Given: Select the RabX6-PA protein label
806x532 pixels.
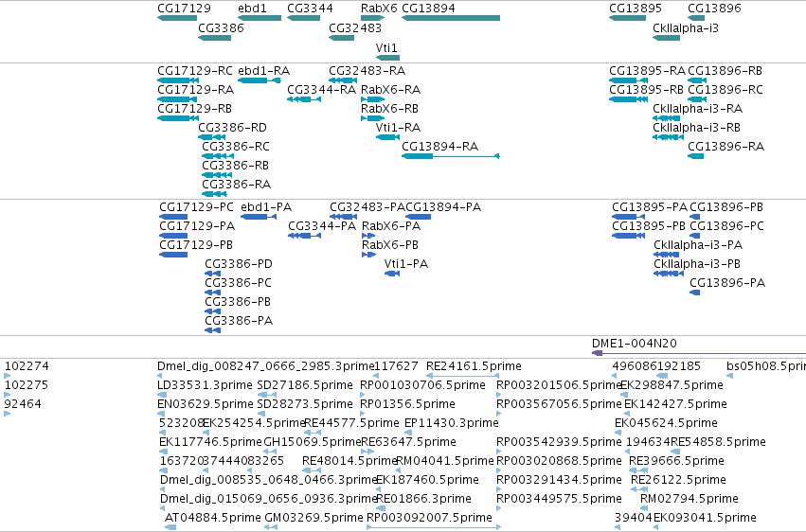Looking at the screenshot, I should [391, 226].
